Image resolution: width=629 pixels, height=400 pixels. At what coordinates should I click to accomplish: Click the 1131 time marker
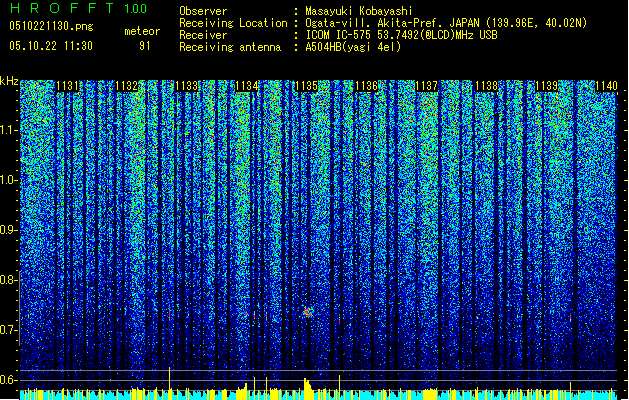click(x=67, y=86)
